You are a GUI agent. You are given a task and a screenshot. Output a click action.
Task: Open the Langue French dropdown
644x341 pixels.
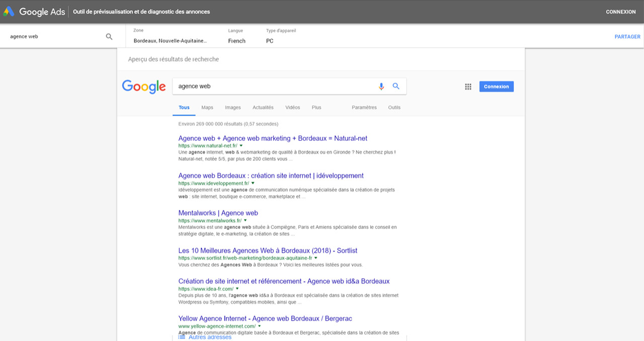point(237,36)
